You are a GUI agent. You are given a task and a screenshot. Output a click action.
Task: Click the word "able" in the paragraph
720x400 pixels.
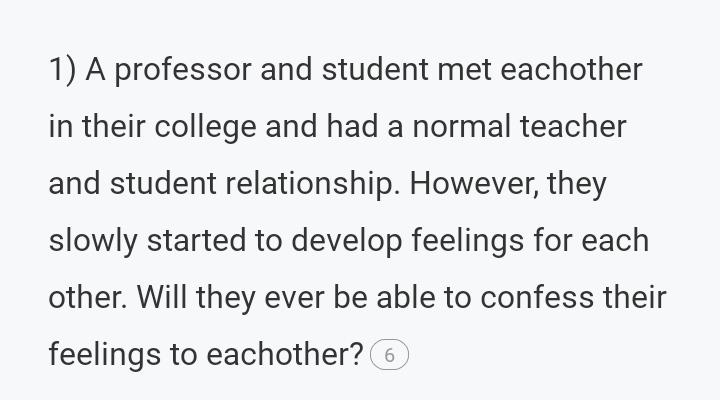(406, 297)
